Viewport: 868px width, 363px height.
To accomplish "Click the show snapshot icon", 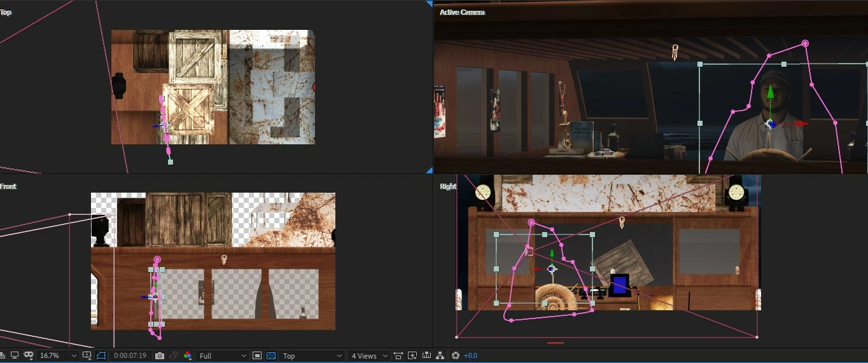I will point(174,356).
